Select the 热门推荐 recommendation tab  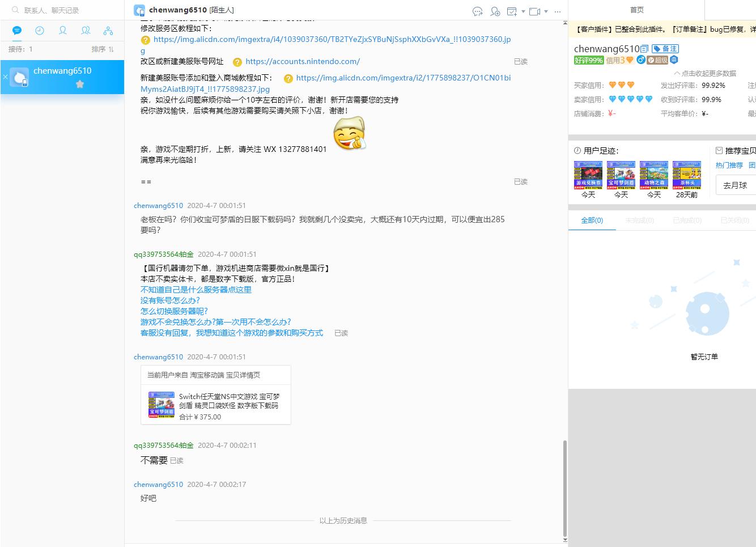click(x=729, y=165)
